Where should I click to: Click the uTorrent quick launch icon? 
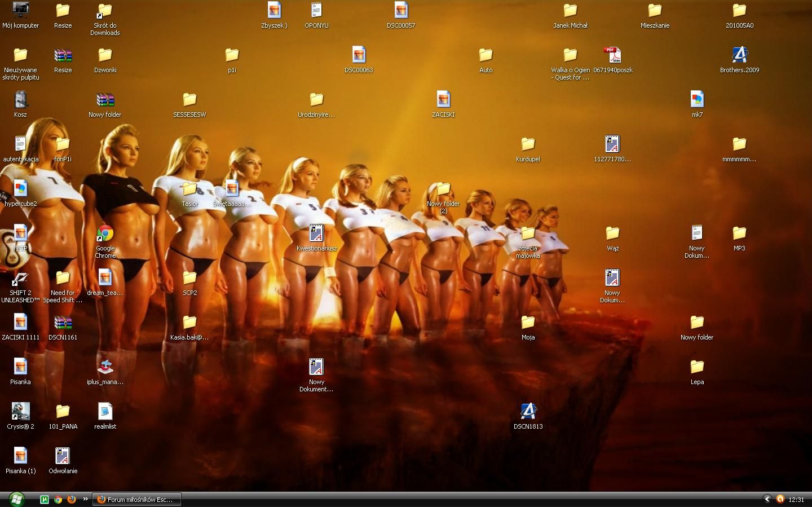click(x=44, y=499)
